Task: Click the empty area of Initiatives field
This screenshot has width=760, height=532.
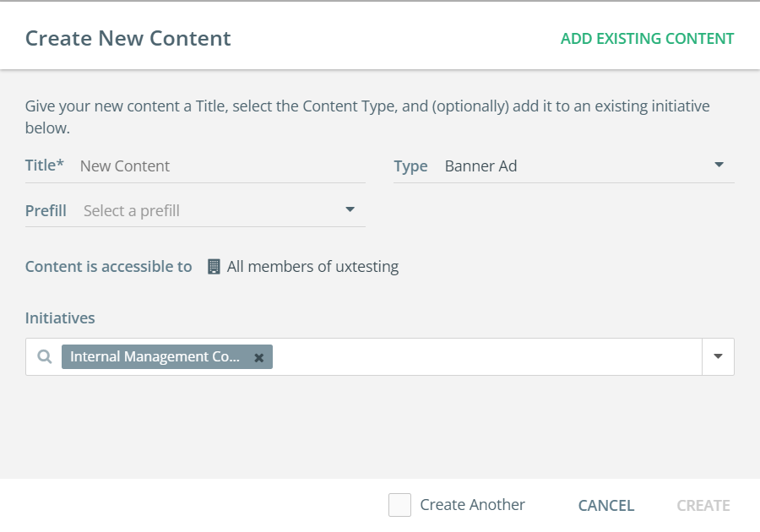Action: click(486, 357)
